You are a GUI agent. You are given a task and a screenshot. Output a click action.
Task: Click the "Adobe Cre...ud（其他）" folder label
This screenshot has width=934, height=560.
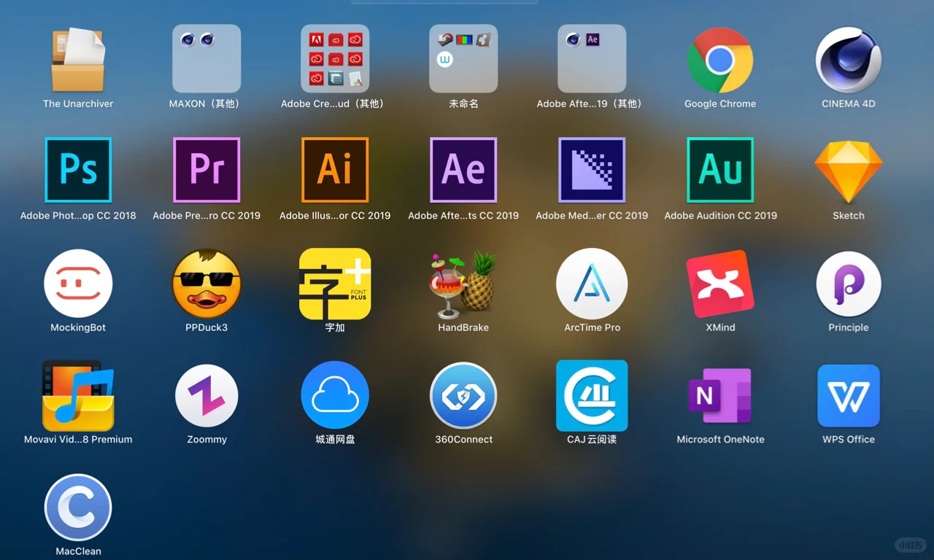(x=335, y=104)
